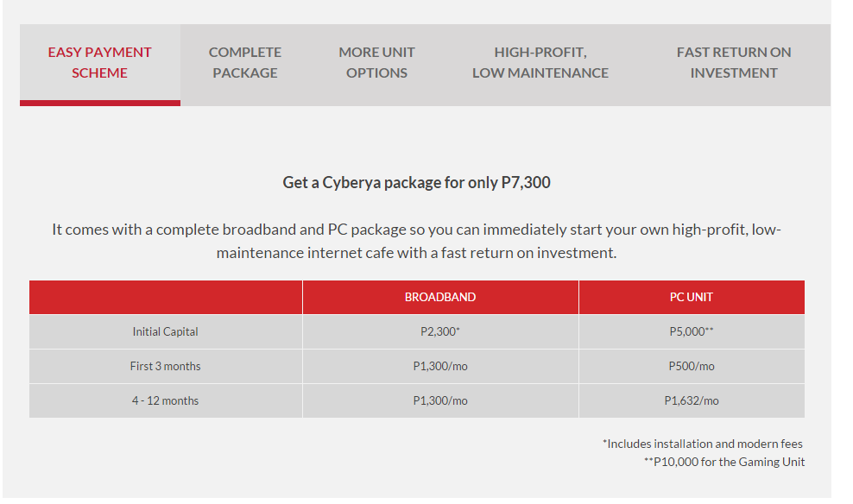
Task: Go to High-Profit, Low Maintenance tab
Action: click(x=540, y=63)
